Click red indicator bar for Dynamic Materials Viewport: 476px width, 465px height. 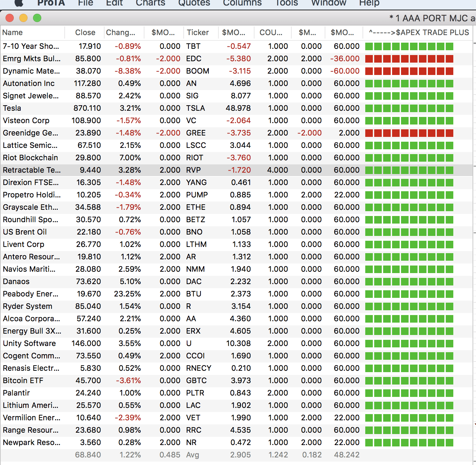pos(409,71)
